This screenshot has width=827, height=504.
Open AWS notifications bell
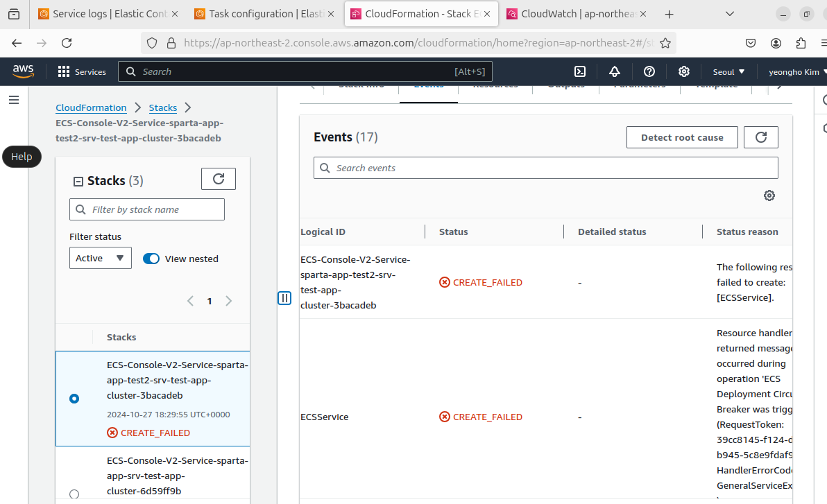[615, 71]
